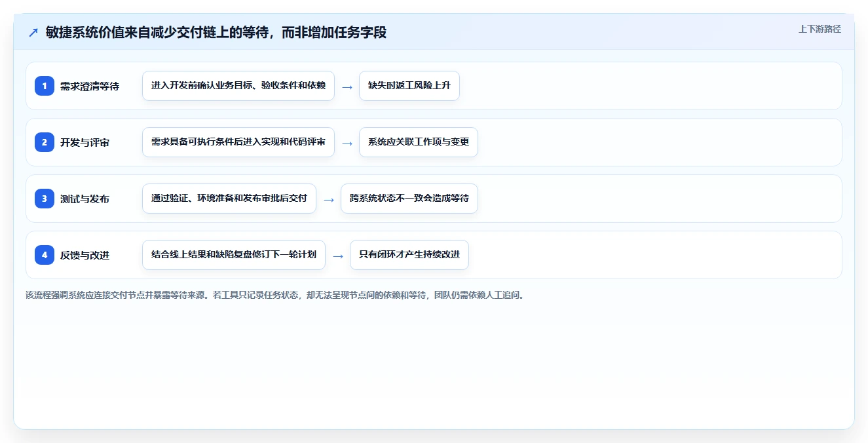
Task: Click step number 4 badge
Action: [45, 255]
